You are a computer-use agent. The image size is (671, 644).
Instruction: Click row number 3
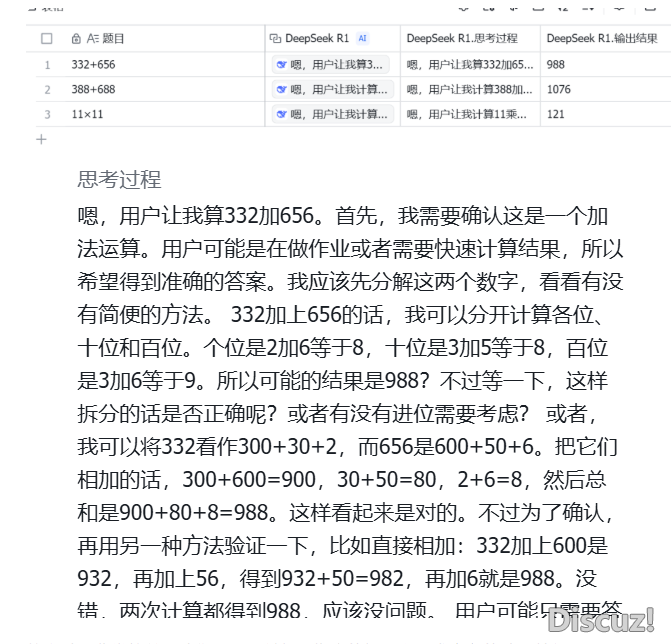(48, 115)
